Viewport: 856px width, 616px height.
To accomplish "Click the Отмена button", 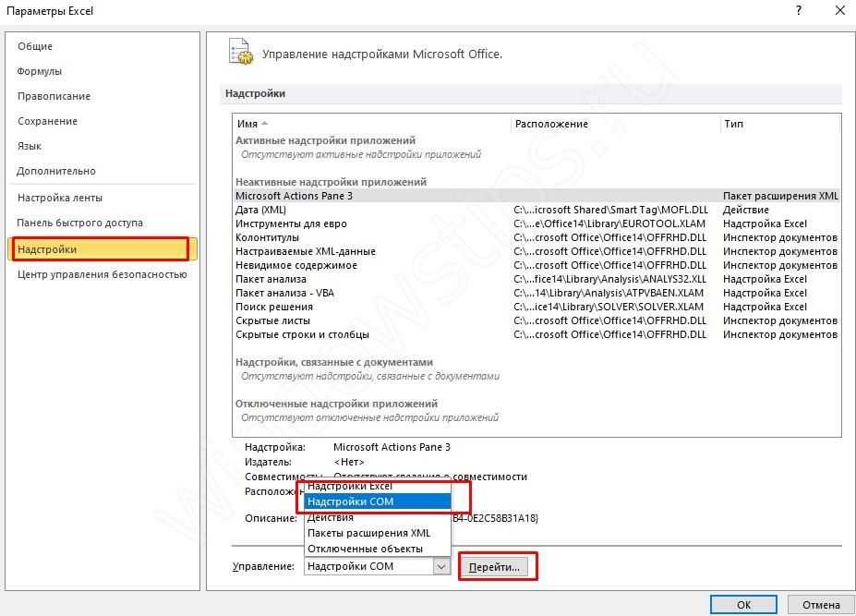I will tap(821, 605).
